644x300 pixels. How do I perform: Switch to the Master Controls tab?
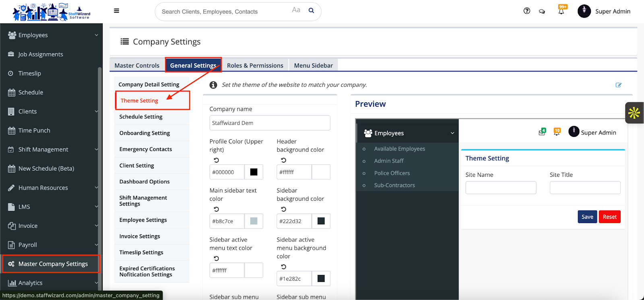click(x=137, y=66)
